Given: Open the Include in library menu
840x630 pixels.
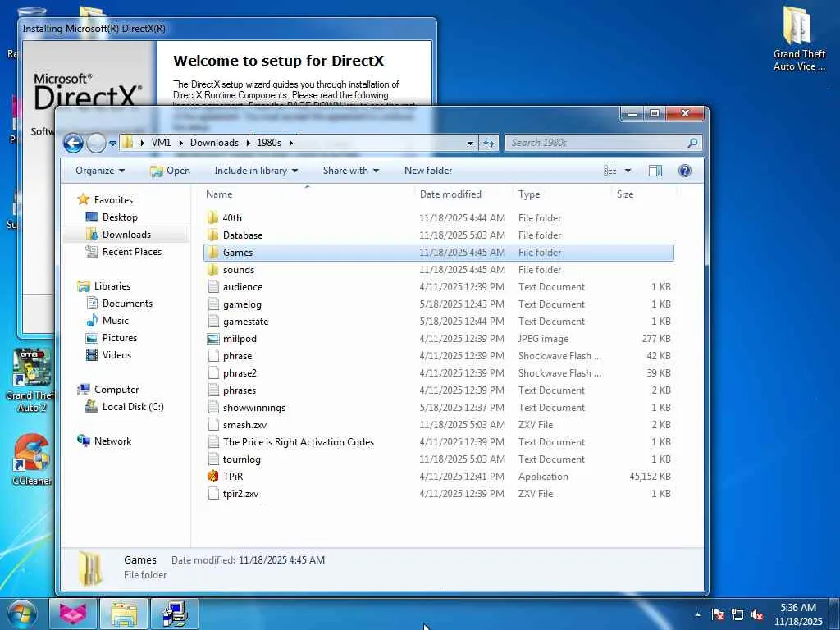Looking at the screenshot, I should pyautogui.click(x=256, y=171).
